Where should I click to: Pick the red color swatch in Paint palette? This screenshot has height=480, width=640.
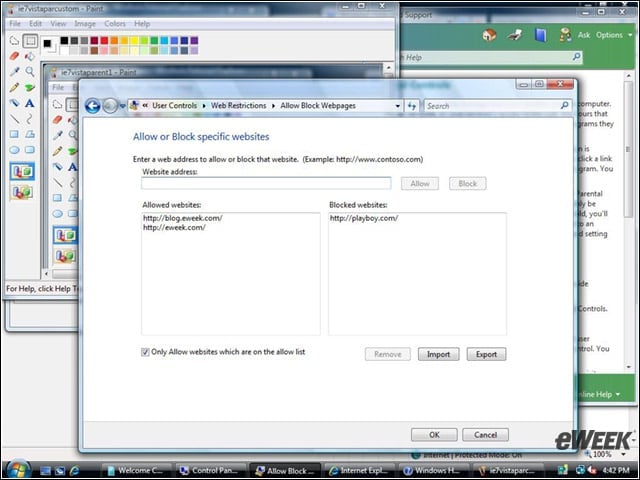[104, 40]
